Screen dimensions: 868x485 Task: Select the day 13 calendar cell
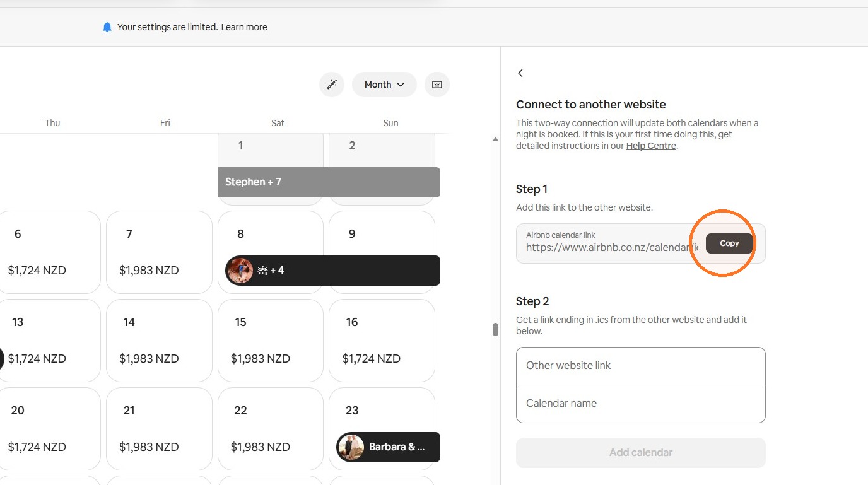50,341
